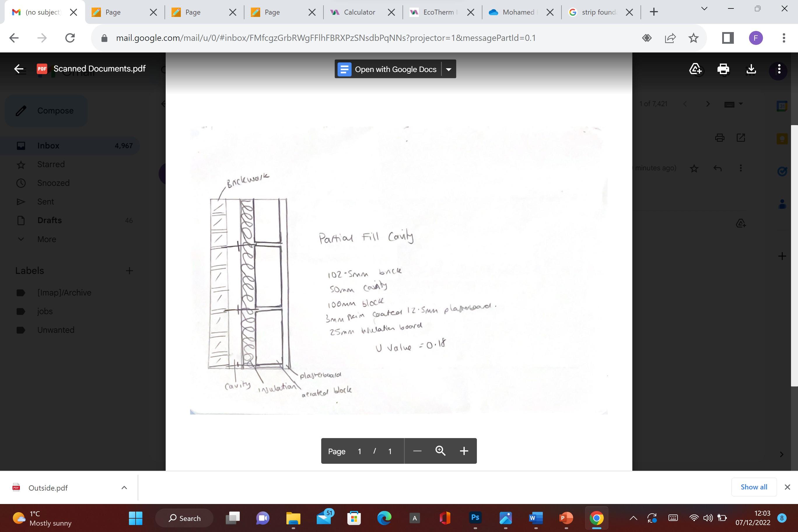Click the Add to Drive icon
The height and width of the screenshot is (532, 798).
click(695, 69)
